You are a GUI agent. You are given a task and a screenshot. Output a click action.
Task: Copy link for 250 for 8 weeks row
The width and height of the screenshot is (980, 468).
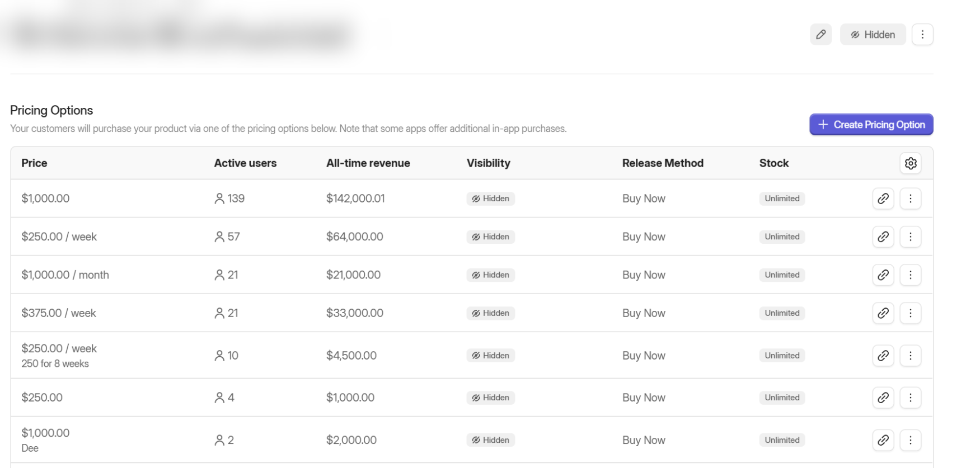pyautogui.click(x=883, y=356)
